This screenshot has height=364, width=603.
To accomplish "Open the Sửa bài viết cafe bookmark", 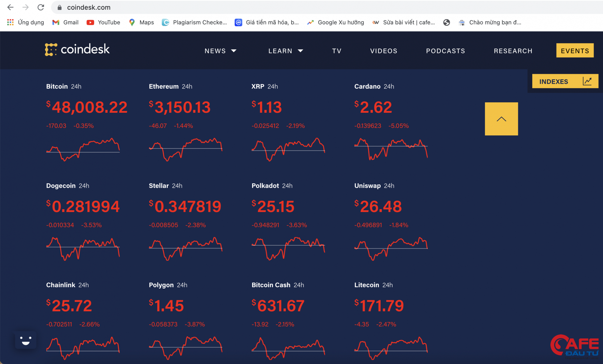I will click(404, 22).
